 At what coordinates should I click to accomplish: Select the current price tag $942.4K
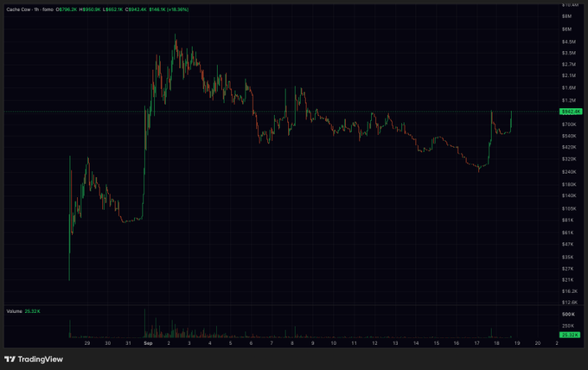[x=571, y=112]
